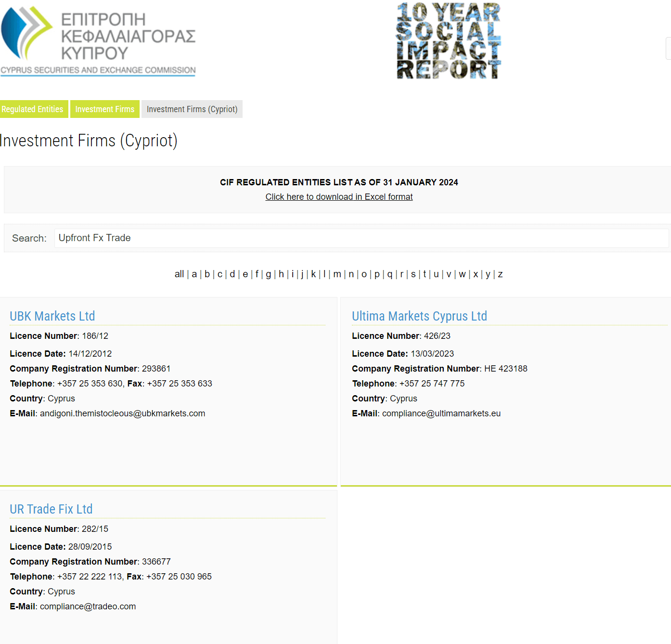
Task: Go to Investment Firms breadcrumb
Action: (x=105, y=109)
